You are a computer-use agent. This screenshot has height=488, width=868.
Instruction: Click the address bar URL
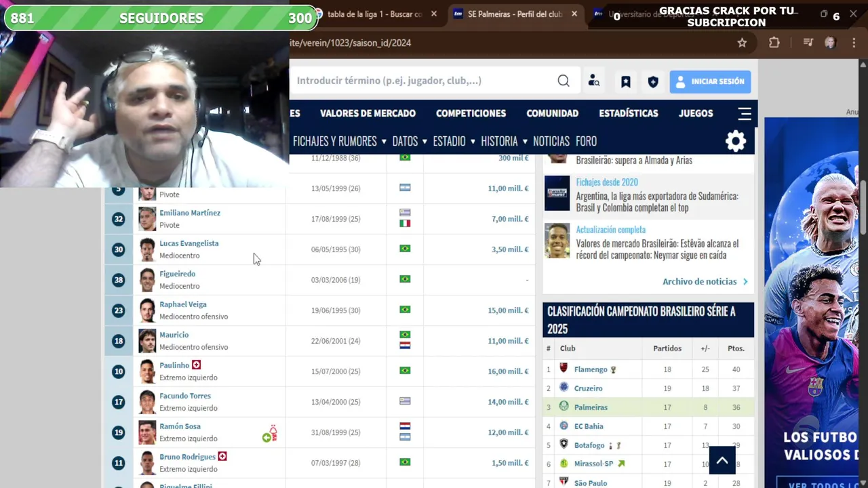click(x=350, y=43)
